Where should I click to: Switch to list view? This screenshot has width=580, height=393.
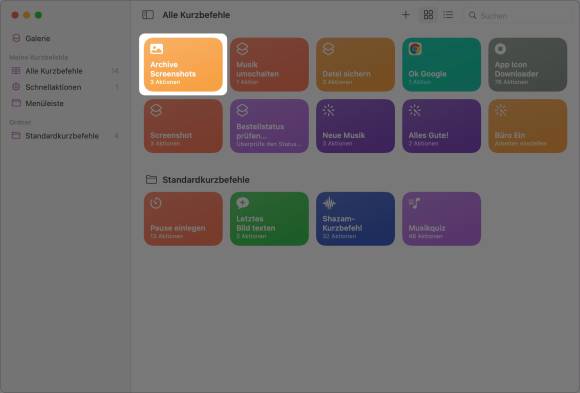point(448,15)
